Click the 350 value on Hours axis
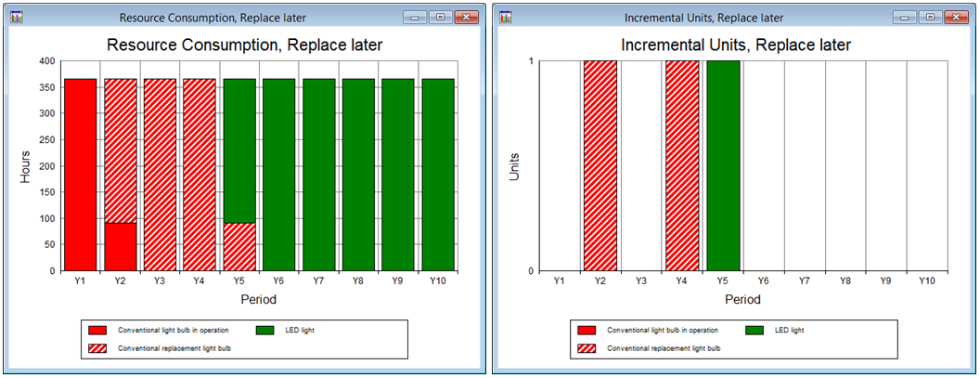Viewport: 980px width, 378px height. (x=48, y=87)
